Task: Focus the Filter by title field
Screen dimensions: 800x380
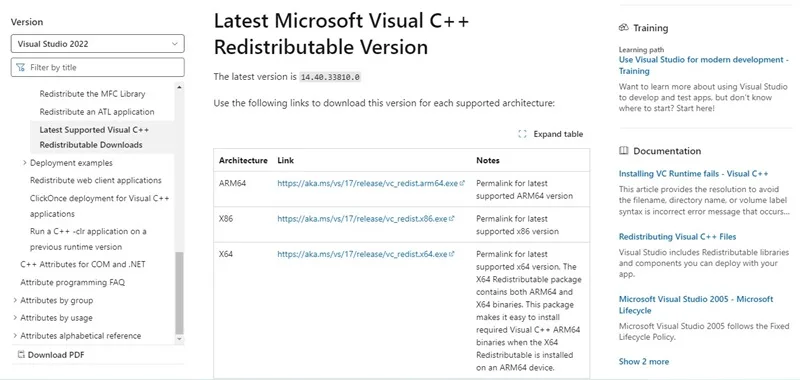Action: coord(97,67)
